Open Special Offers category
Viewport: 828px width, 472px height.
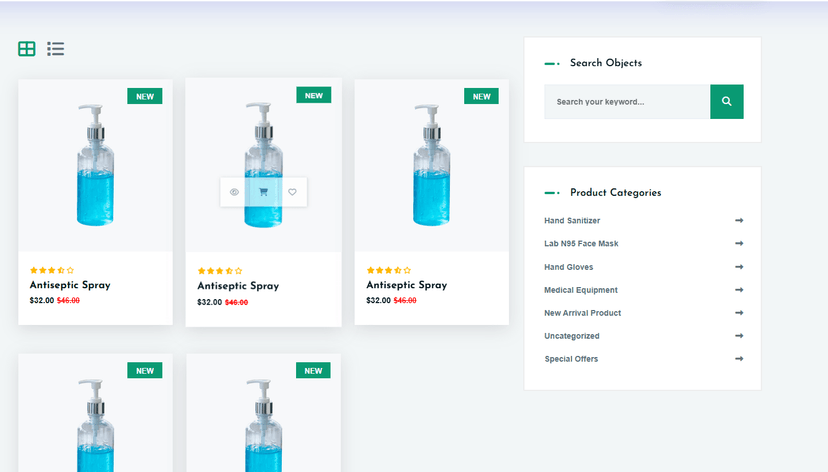point(571,359)
